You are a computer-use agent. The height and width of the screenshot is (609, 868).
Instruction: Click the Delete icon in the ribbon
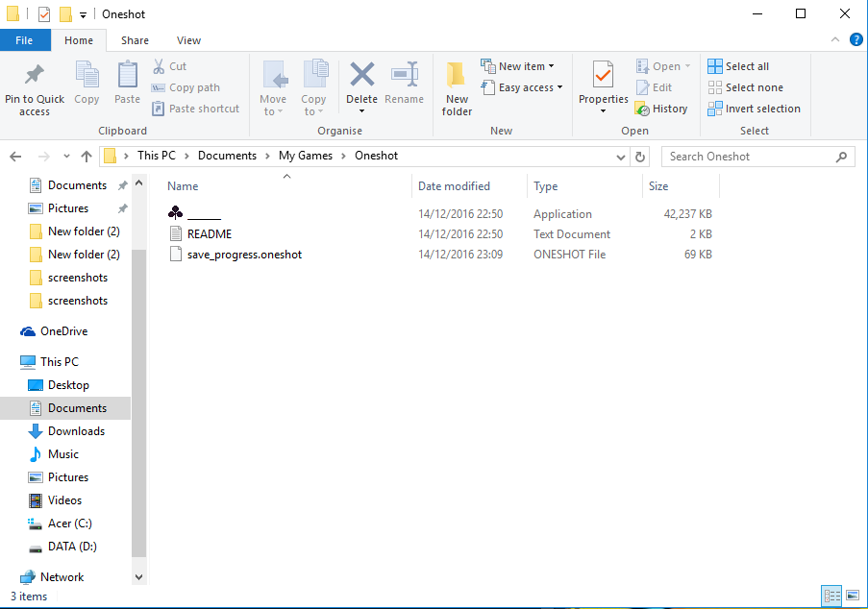(361, 77)
